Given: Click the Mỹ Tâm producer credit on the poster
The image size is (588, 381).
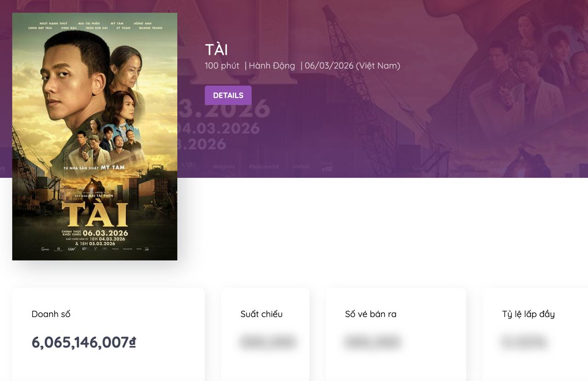Looking at the screenshot, I should (113, 168).
